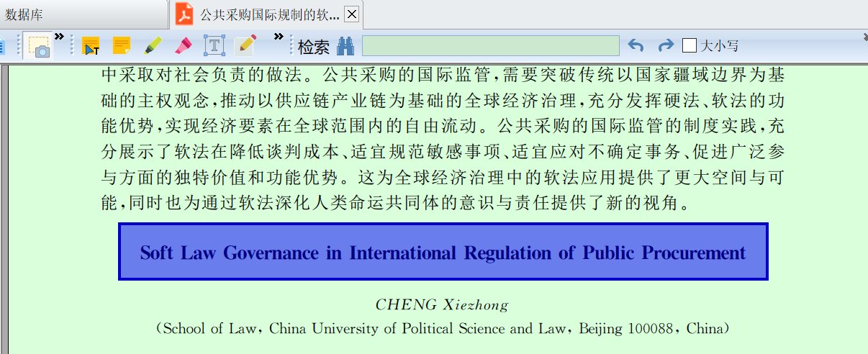This screenshot has width=868, height=354.
Task: Go to next search result arrow
Action: click(x=666, y=46)
